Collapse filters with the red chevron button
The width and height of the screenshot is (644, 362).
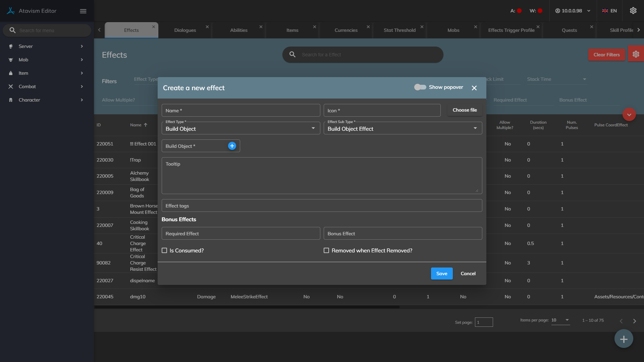click(629, 115)
